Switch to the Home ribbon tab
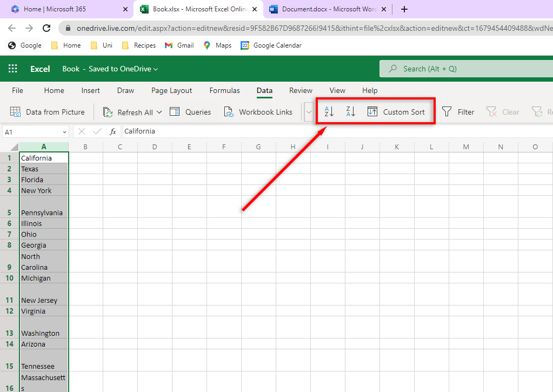553x392 pixels. click(x=54, y=90)
